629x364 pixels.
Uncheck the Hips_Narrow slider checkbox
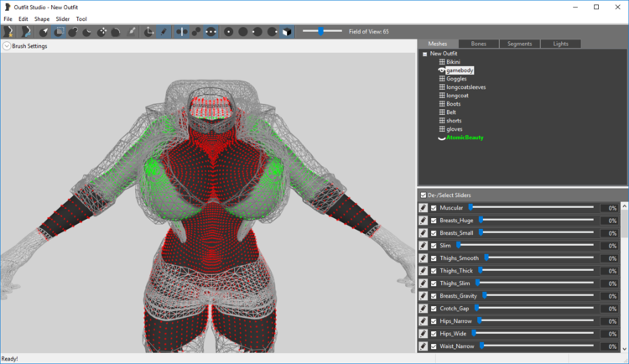coord(434,321)
